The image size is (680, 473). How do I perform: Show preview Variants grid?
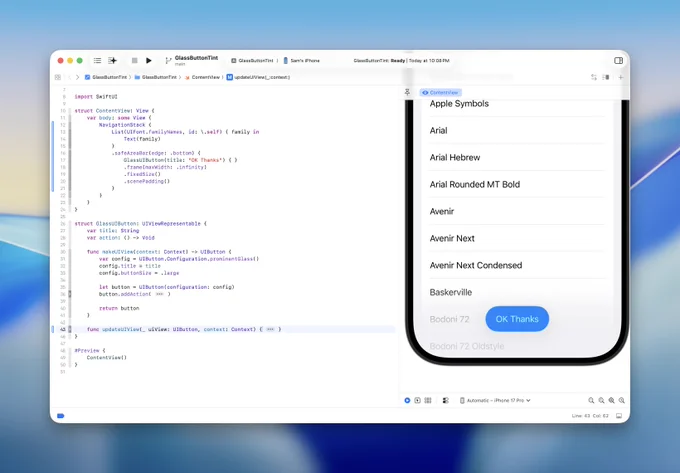tap(428, 400)
